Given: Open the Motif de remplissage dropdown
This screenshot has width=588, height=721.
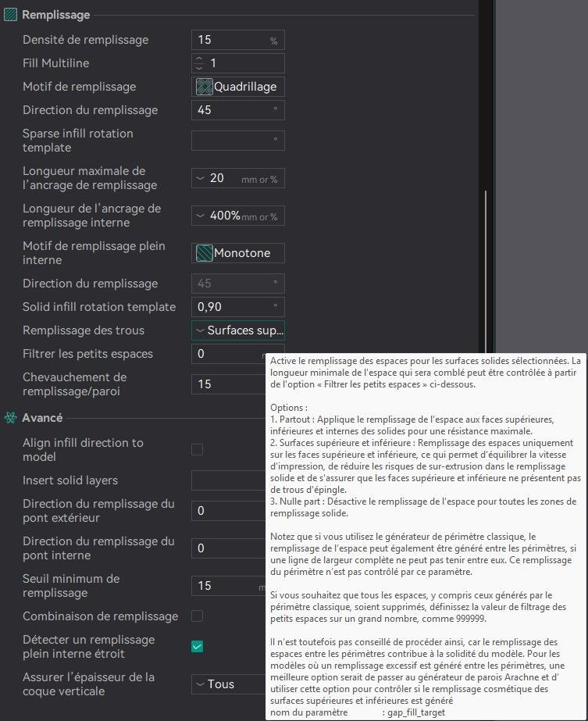Looking at the screenshot, I should click(237, 87).
